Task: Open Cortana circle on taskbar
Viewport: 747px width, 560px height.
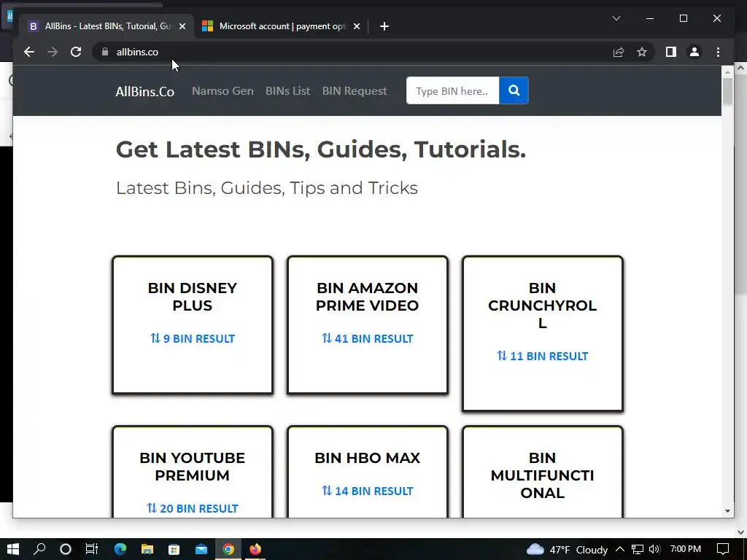Action: click(x=66, y=549)
